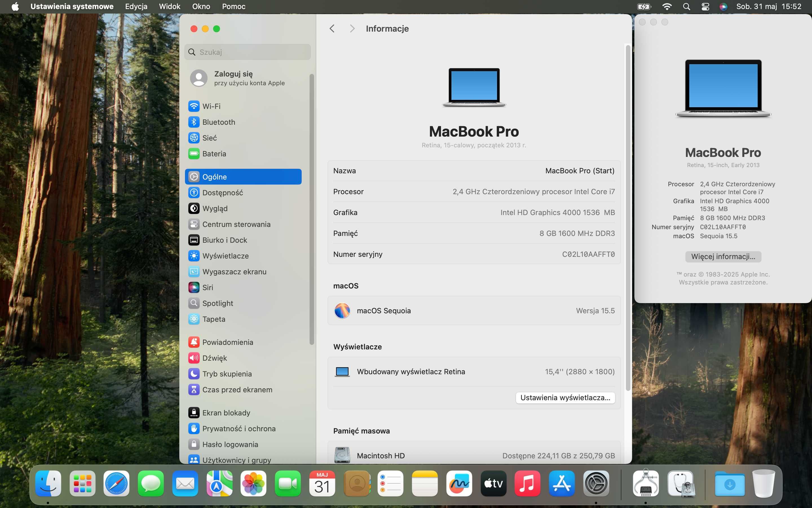
Task: Click the Informacje pane scrollbar
Action: tap(628, 218)
